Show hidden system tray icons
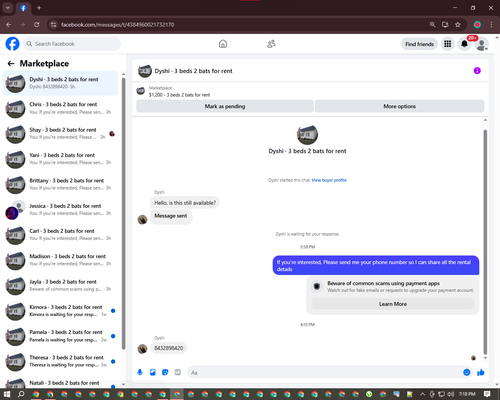 coord(422,394)
